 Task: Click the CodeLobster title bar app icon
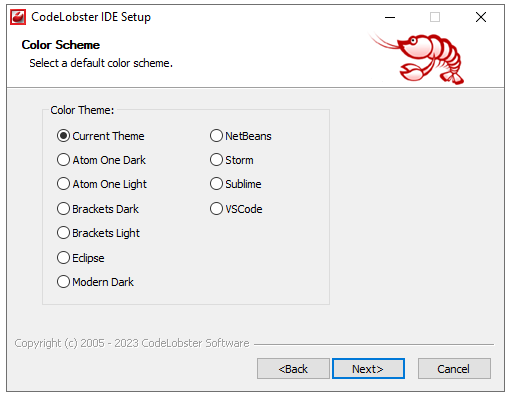click(18, 17)
